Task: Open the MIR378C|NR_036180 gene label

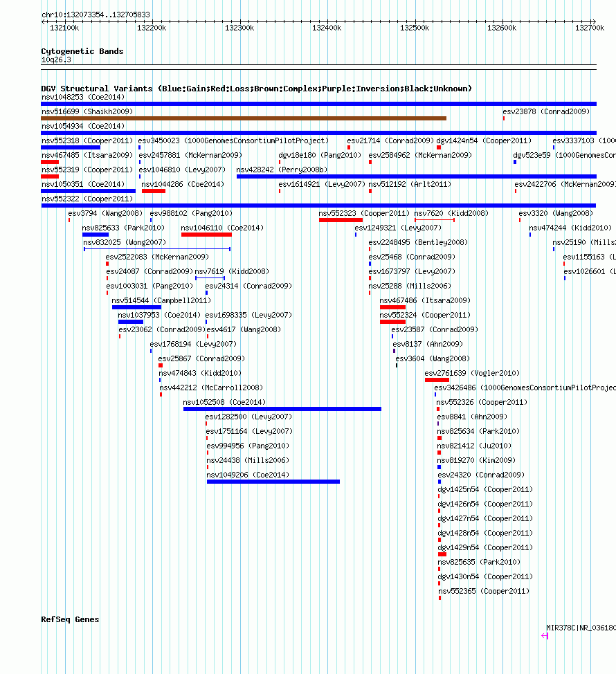Action: pyautogui.click(x=581, y=628)
